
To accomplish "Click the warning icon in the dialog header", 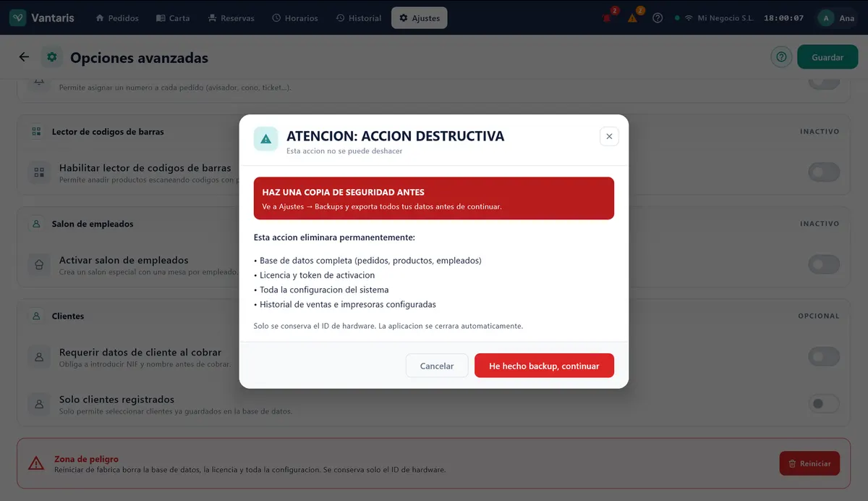I will [265, 138].
